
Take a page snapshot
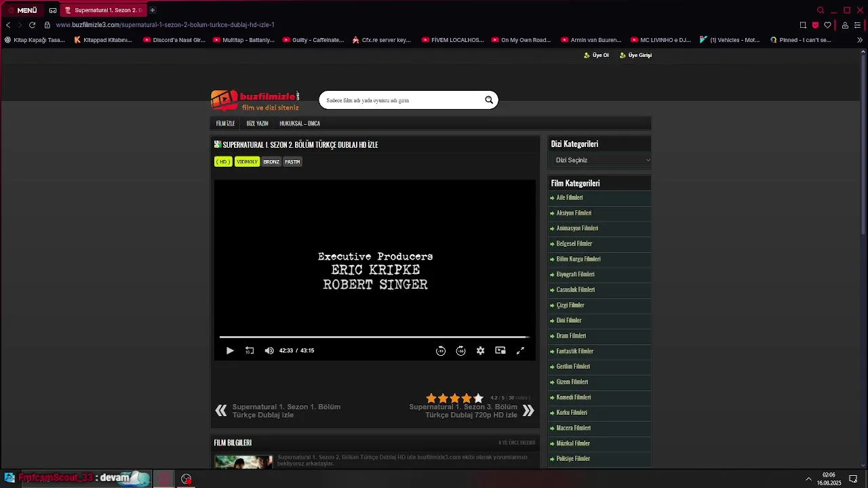[803, 25]
